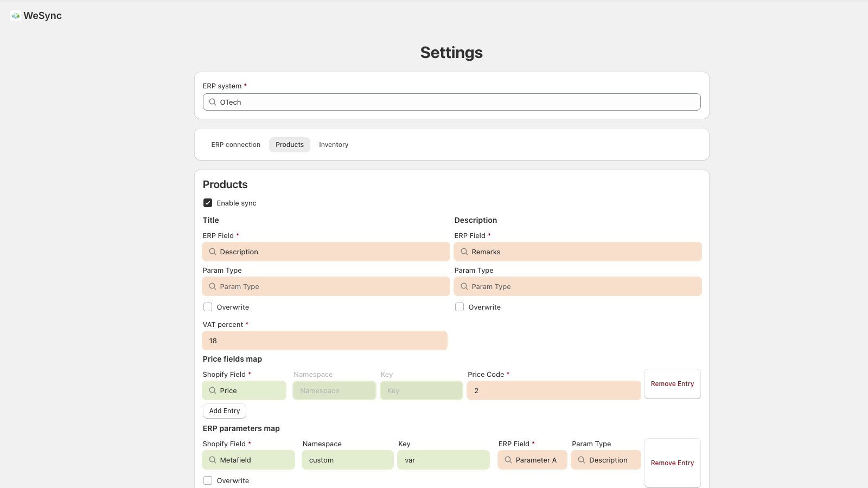This screenshot has height=488, width=868.
Task: Remove the Price fields map entry
Action: pyautogui.click(x=672, y=384)
